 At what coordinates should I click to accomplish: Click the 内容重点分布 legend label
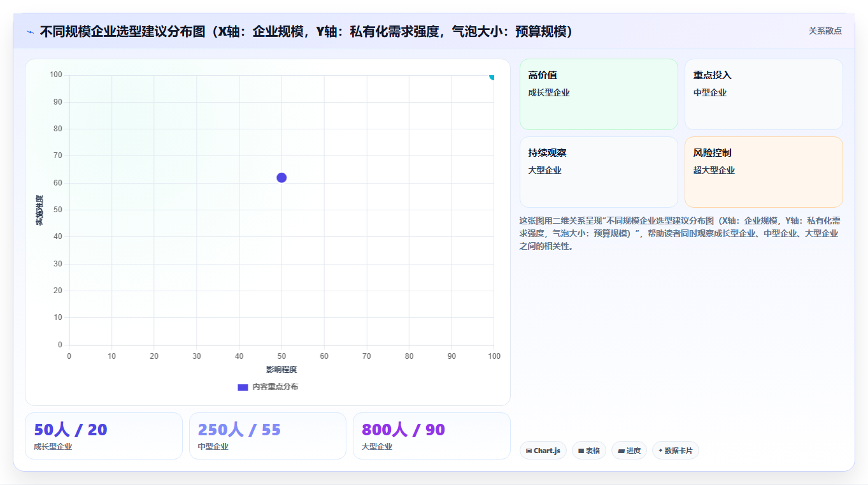pyautogui.click(x=275, y=387)
